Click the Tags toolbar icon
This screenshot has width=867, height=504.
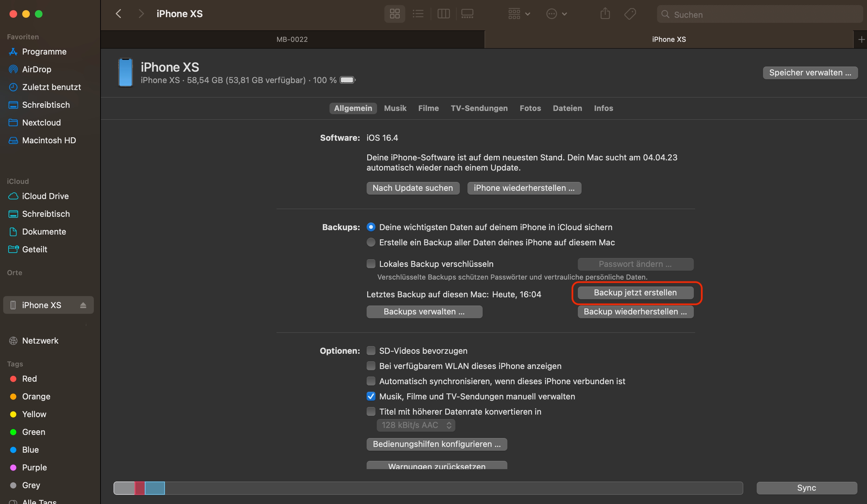pos(630,14)
